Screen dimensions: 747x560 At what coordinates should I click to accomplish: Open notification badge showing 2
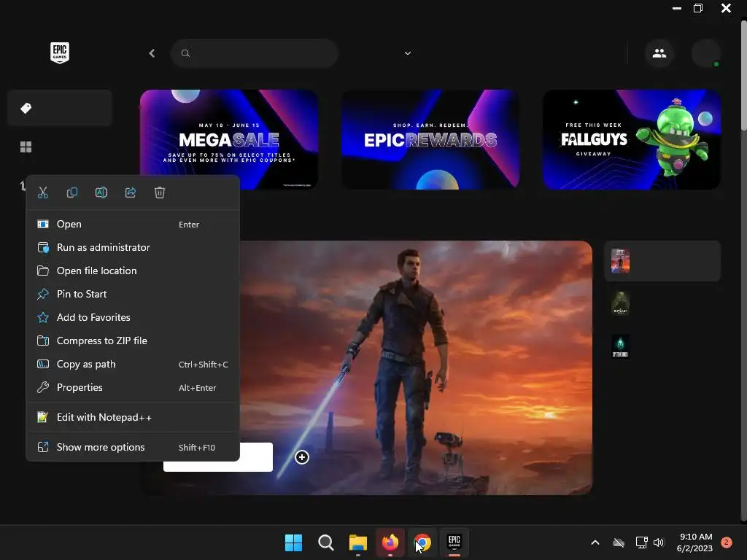pyautogui.click(x=727, y=542)
